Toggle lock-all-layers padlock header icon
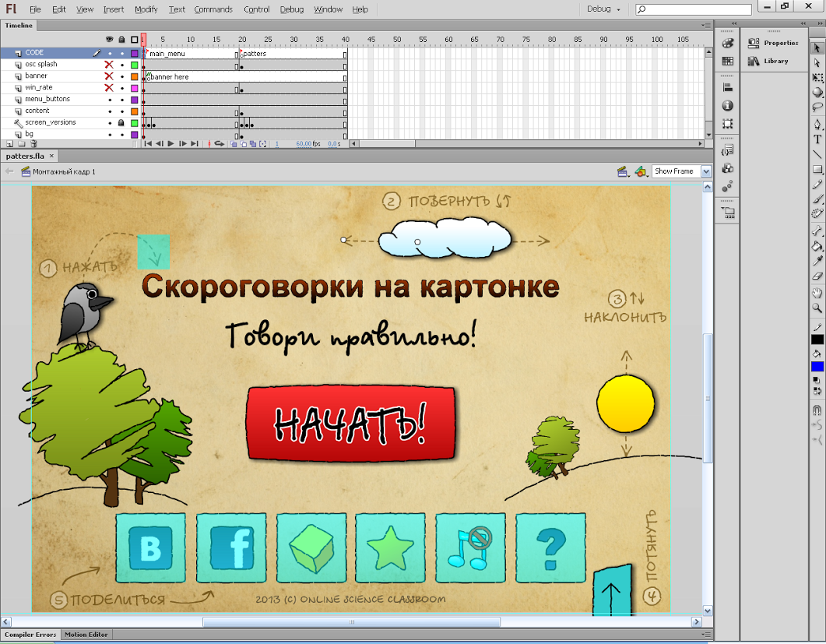Viewport: 826px width, 644px height. coord(121,40)
